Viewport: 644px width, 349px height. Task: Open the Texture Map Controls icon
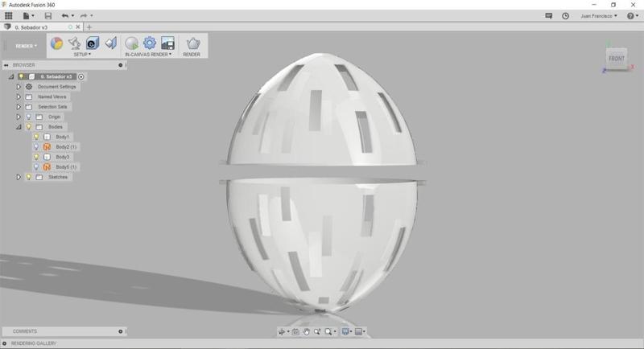(110, 43)
